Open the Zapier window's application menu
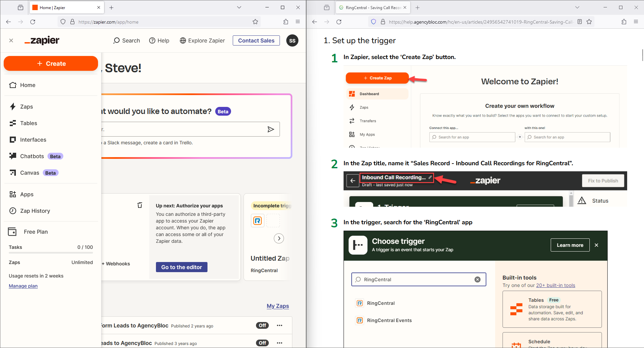Screen dimensions: 644x348 (298, 22)
